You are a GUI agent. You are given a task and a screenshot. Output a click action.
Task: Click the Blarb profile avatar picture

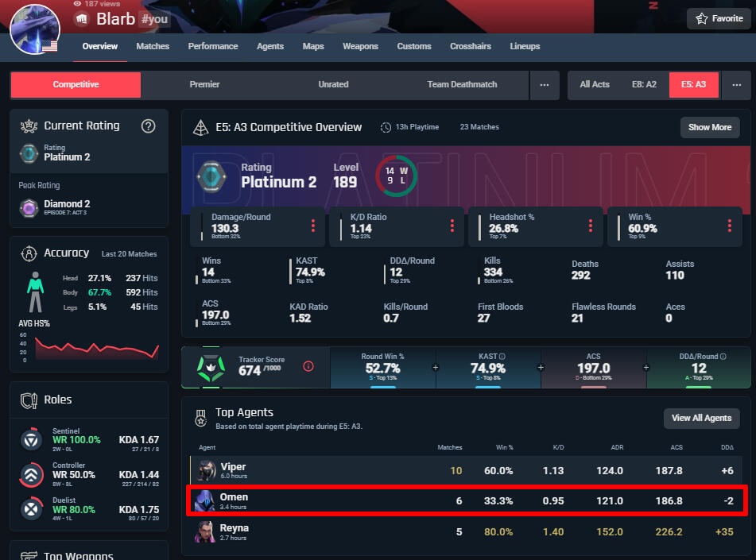(34, 28)
